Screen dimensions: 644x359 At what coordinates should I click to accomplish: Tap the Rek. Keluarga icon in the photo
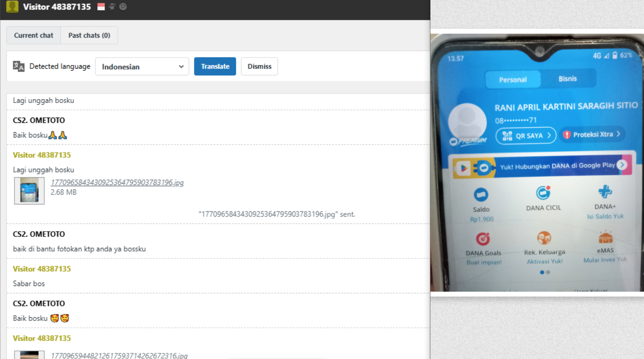click(x=544, y=238)
